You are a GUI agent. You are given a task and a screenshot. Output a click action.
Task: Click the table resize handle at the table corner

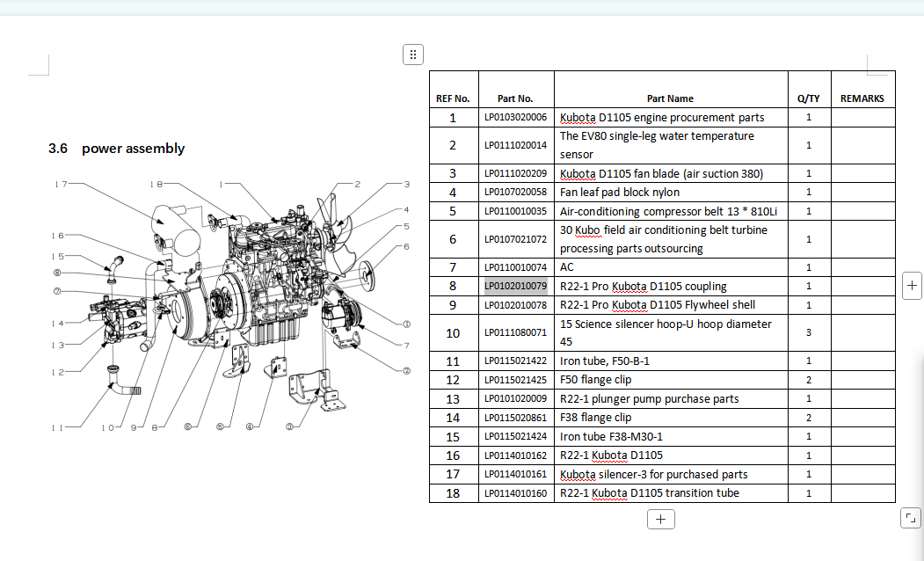911,519
